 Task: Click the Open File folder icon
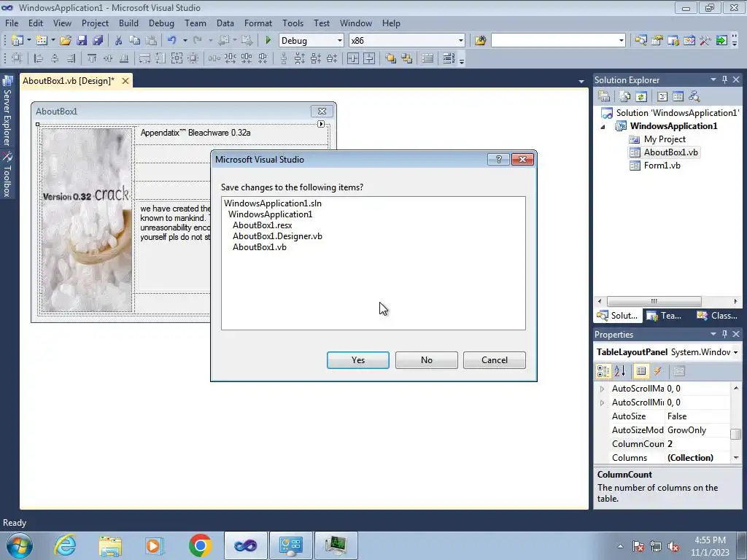tap(65, 41)
